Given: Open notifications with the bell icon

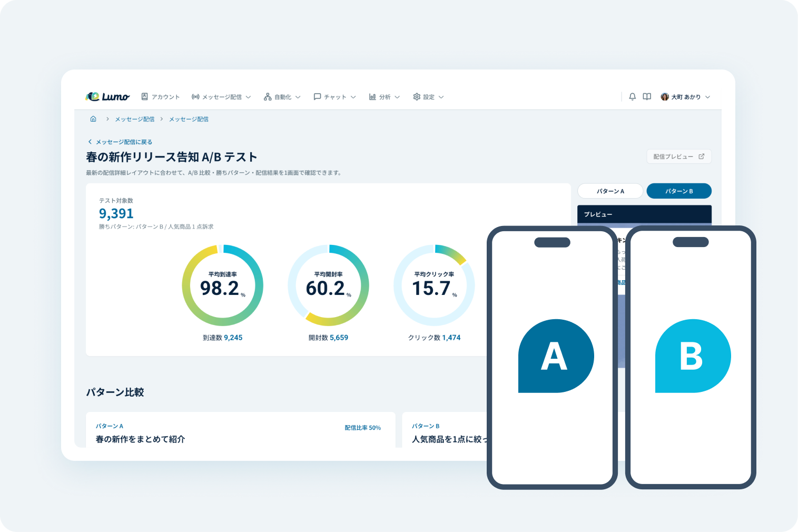Looking at the screenshot, I should tap(632, 96).
